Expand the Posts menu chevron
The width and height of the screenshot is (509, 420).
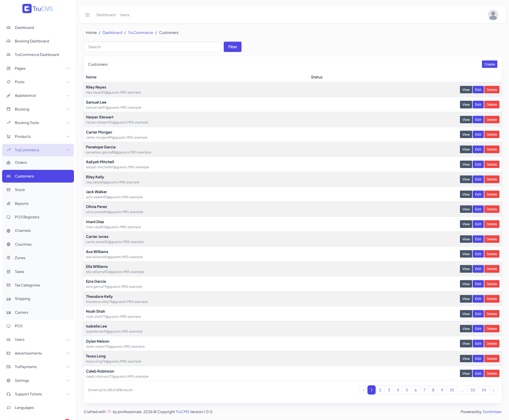(x=68, y=82)
